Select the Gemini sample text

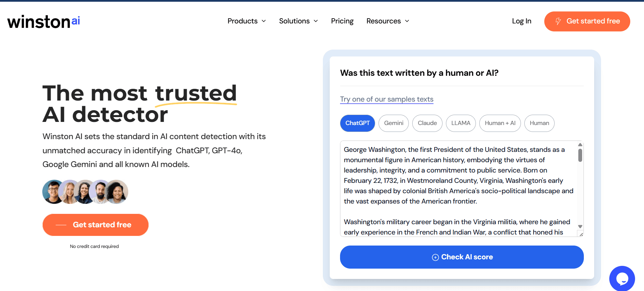point(393,123)
